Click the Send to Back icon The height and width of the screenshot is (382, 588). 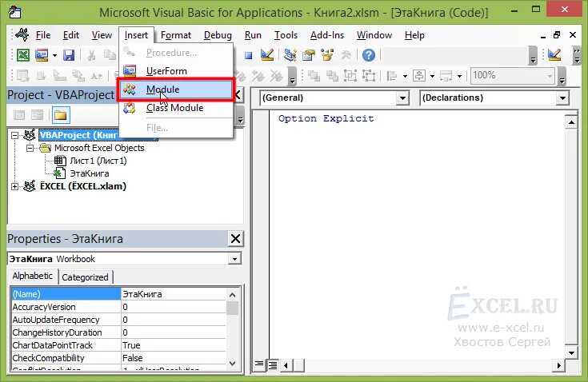coord(332,76)
